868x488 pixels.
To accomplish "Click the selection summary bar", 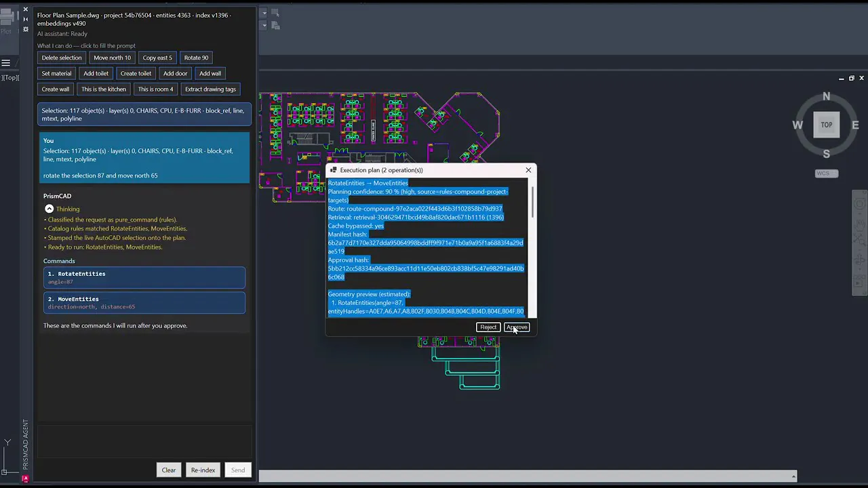I will [x=144, y=115].
